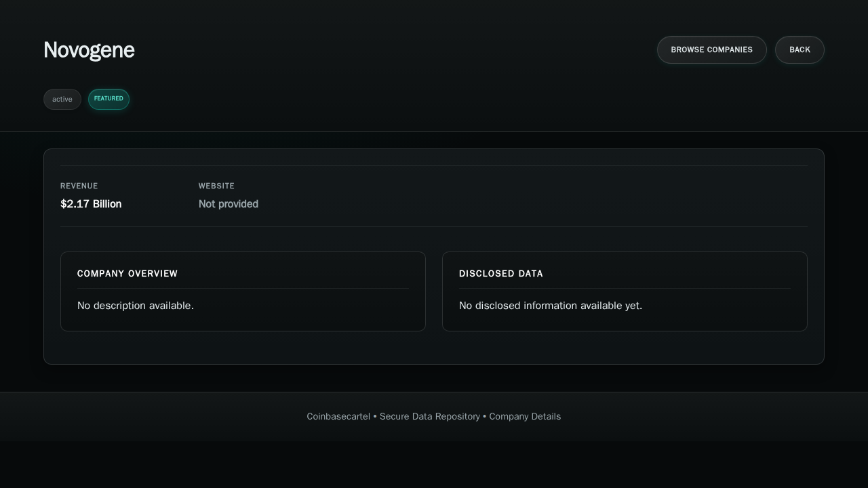Click the COMPANY OVERVIEW heading
The image size is (868, 488).
[x=127, y=274]
